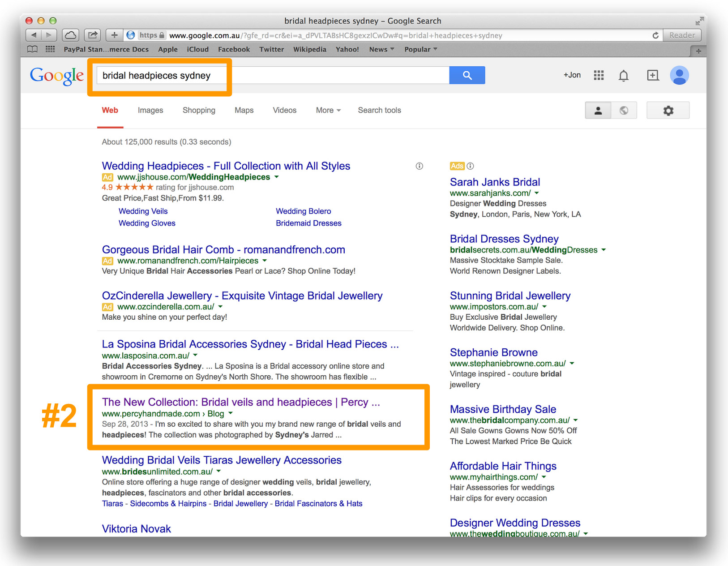Expand arrow beside ozcinderella.com.au URL
This screenshot has height=566, width=728.
220,307
